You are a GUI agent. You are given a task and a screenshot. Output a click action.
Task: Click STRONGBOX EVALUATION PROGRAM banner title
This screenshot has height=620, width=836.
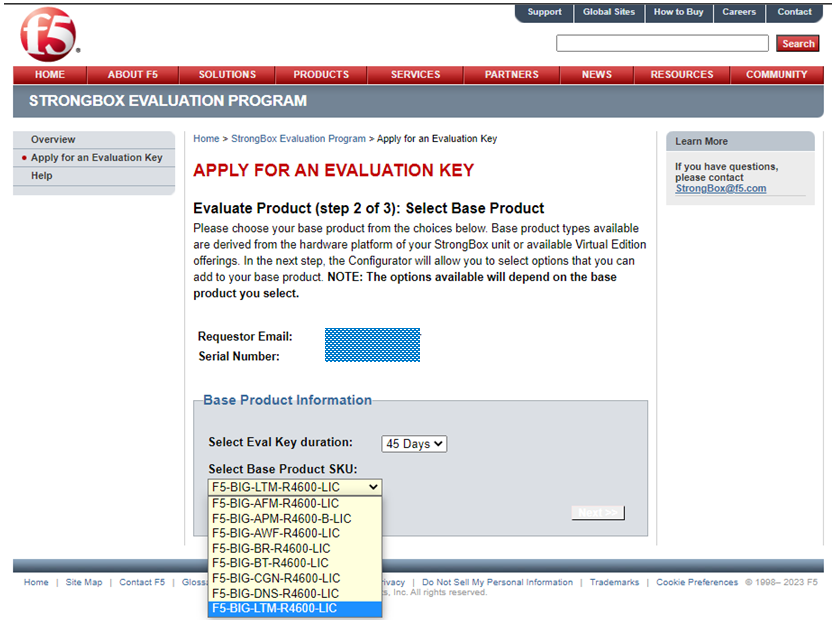tap(168, 101)
